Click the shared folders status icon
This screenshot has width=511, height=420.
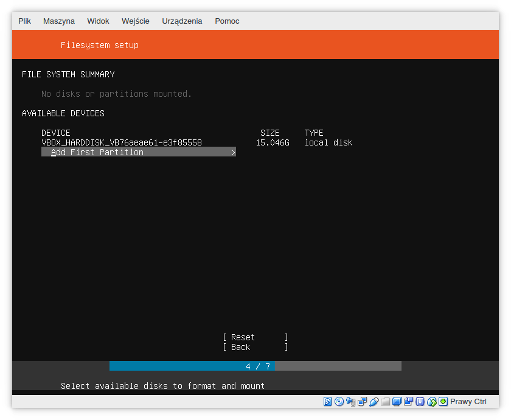[x=385, y=401]
